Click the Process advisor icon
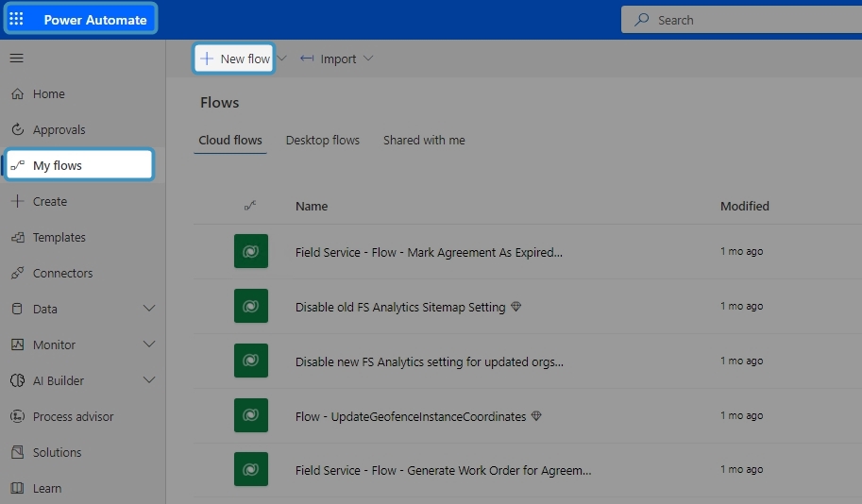 tap(18, 416)
